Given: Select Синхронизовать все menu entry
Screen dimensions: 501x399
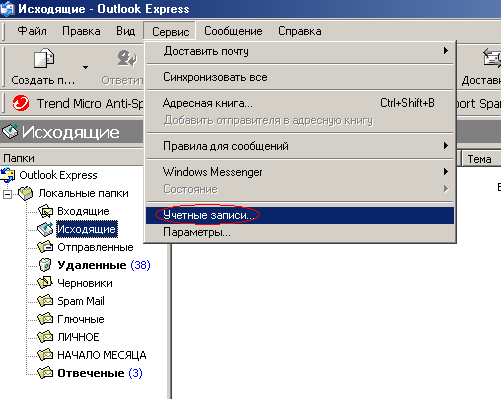Looking at the screenshot, I should click(x=300, y=77).
